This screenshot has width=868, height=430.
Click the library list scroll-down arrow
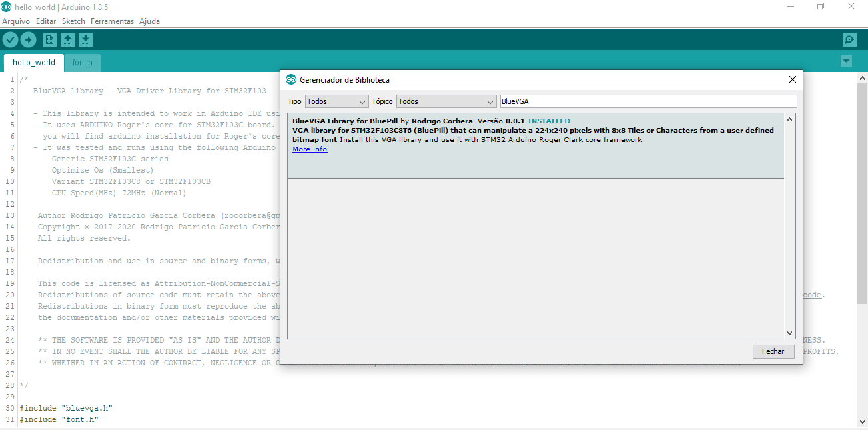(x=790, y=333)
